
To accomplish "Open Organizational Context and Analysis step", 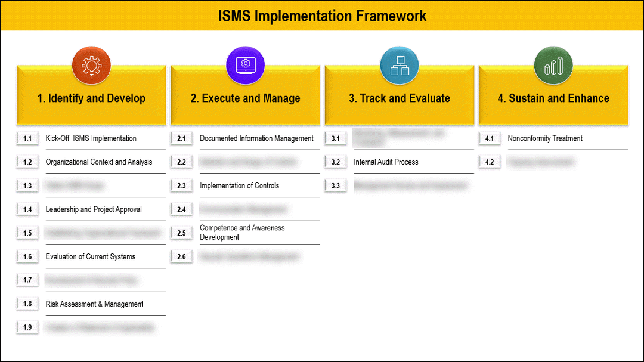I will pos(98,162).
